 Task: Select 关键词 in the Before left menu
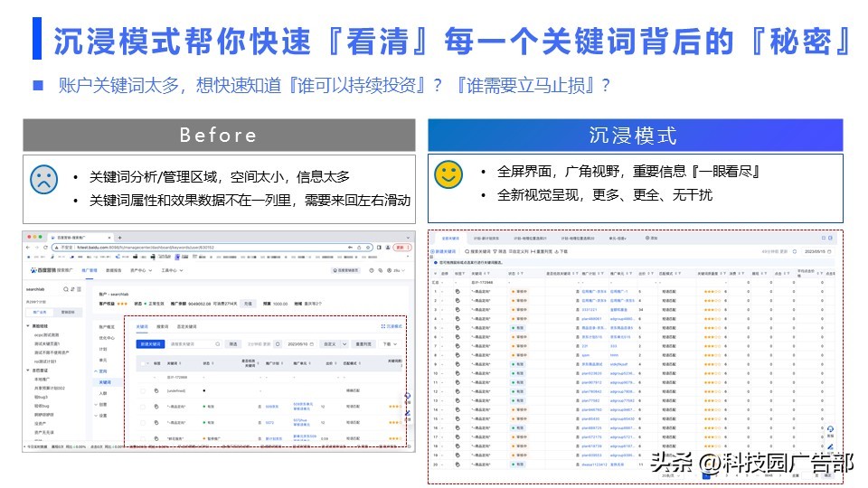[x=105, y=382]
